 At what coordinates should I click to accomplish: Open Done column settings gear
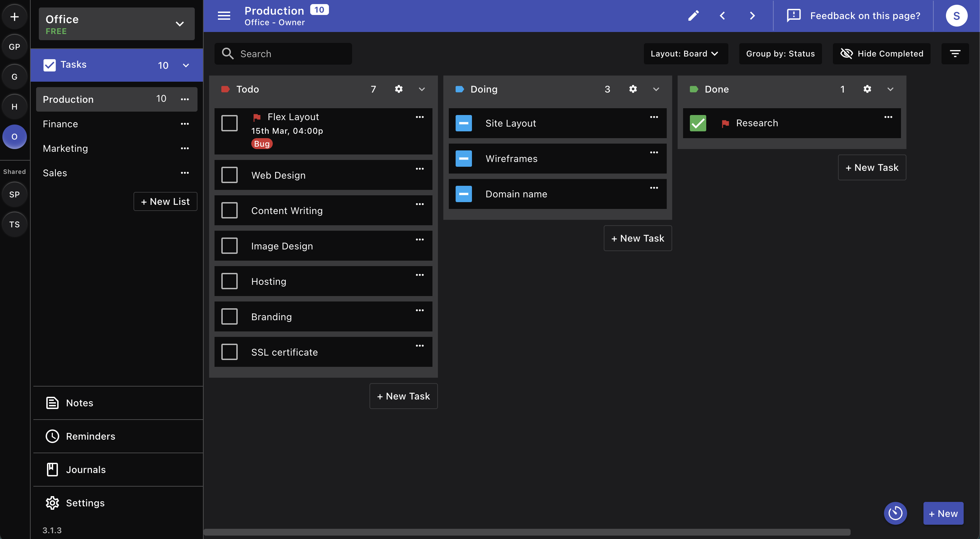coord(867,89)
